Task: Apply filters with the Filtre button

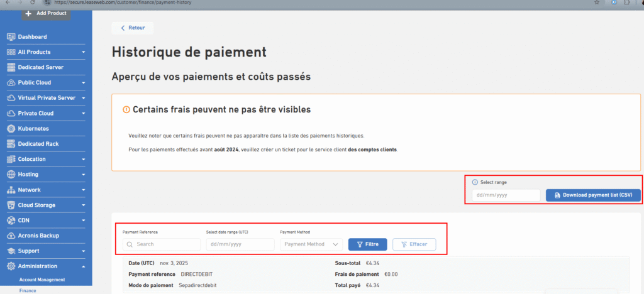Action: [x=367, y=244]
